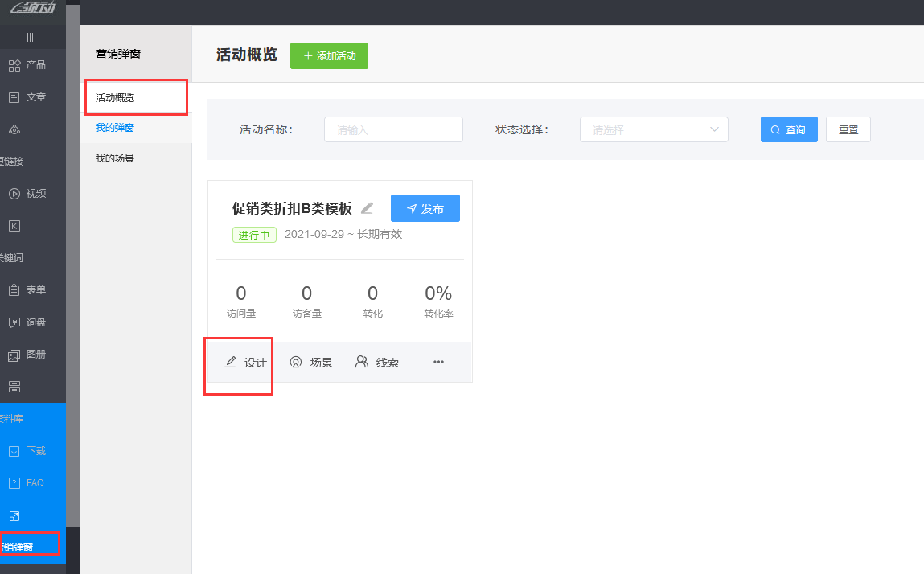Click the 重置 button

(x=848, y=129)
